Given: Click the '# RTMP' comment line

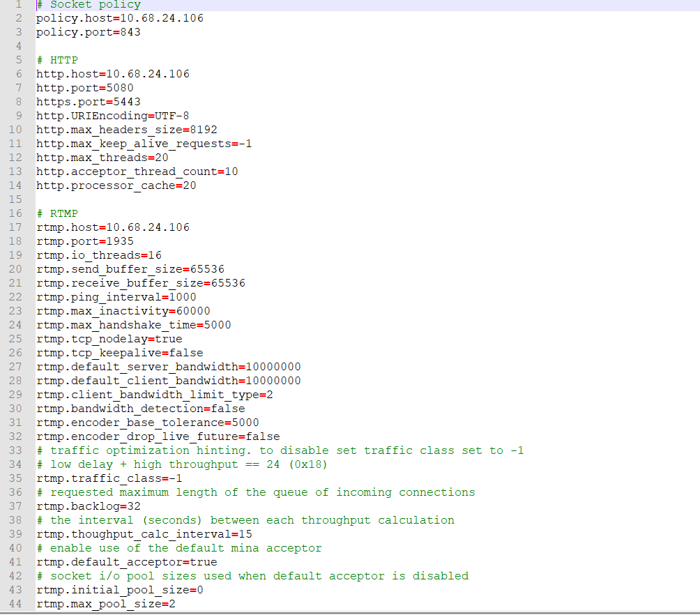Looking at the screenshot, I should pyautogui.click(x=57, y=213).
